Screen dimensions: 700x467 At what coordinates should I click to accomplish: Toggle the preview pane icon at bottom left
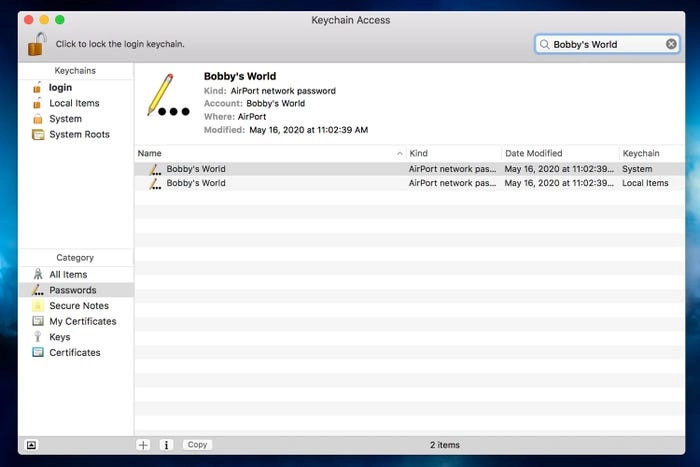click(31, 444)
